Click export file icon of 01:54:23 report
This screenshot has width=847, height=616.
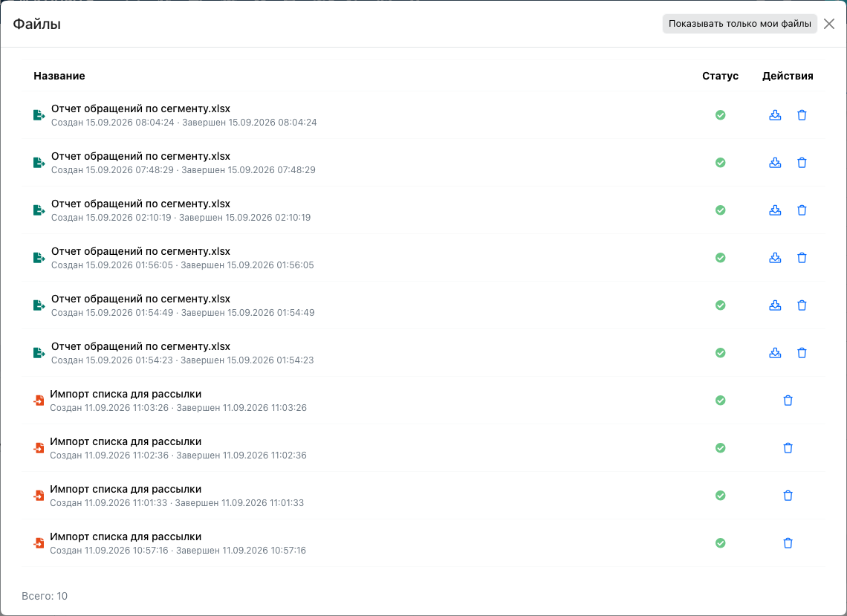[x=39, y=353]
